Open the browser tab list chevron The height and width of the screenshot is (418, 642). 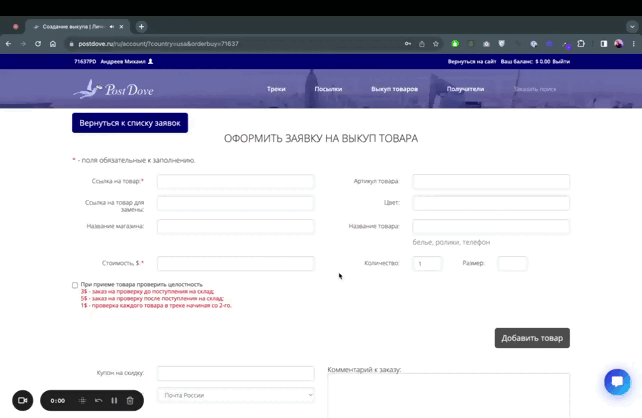pos(632,27)
